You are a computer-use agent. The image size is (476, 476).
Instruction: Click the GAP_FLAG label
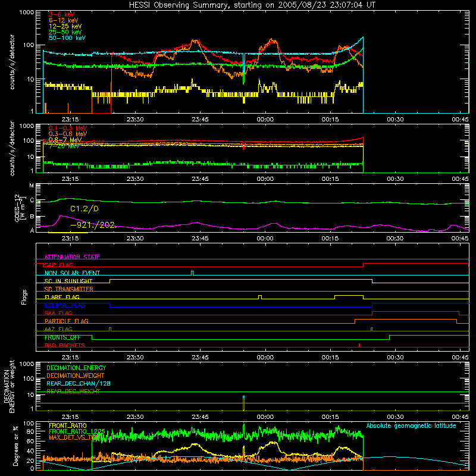coord(58,265)
